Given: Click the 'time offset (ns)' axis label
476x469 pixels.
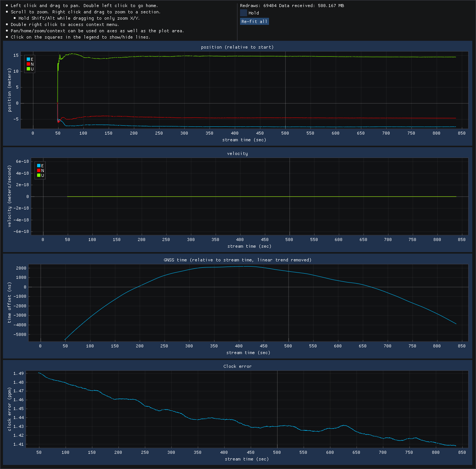Looking at the screenshot, I should pos(10,303).
